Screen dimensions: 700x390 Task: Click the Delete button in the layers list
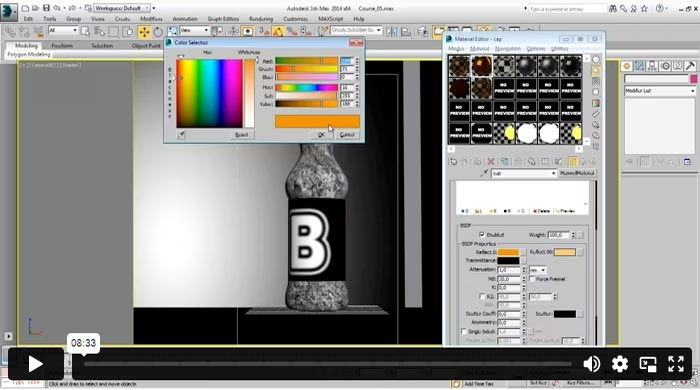(x=542, y=211)
